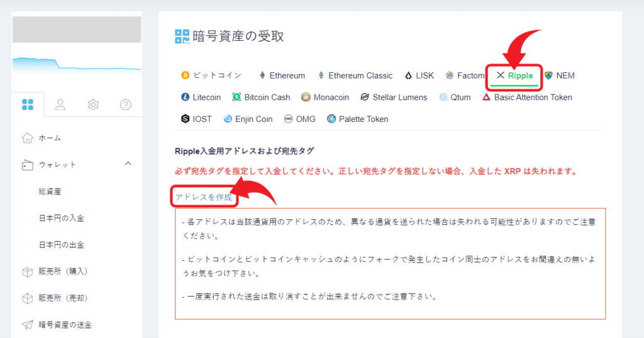Open 暗号資産の送金 in sidebar
Screen dimensions: 644x338
(65, 325)
